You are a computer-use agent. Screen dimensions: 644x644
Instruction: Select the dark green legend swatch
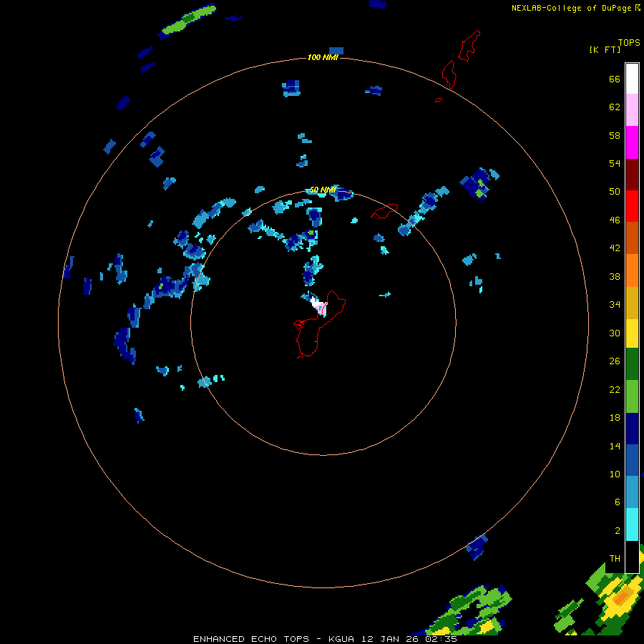pyautogui.click(x=632, y=364)
